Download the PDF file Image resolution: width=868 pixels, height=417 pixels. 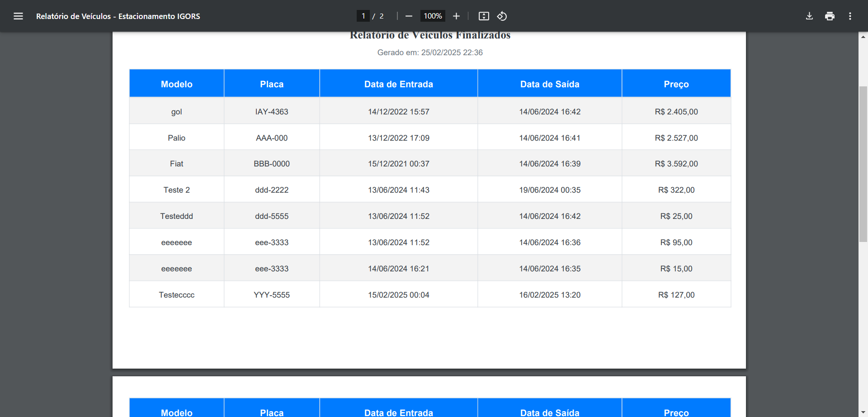(x=809, y=16)
